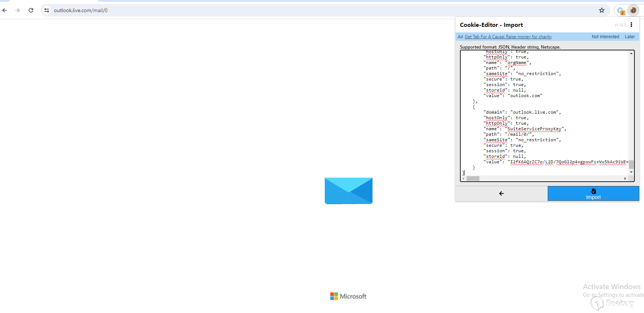Image resolution: width=644 pixels, height=313 pixels.
Task: Click the long value line starting I2fK6AQz
Action: coord(556,162)
